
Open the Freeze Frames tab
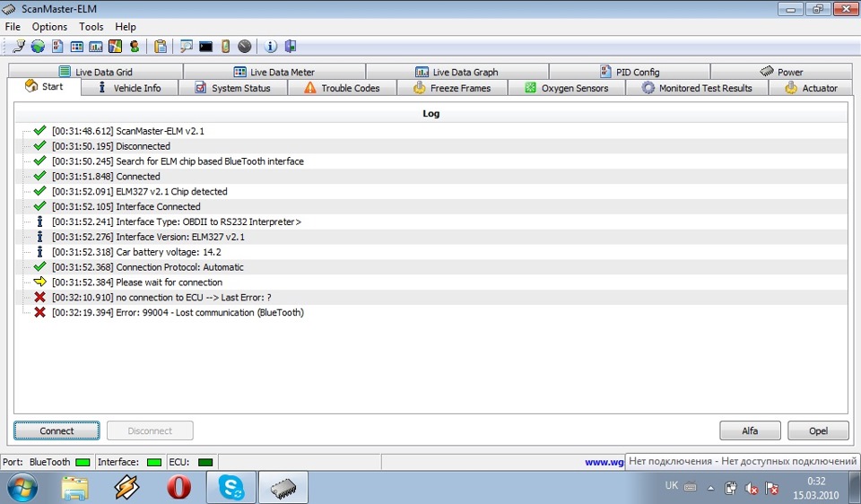click(452, 88)
